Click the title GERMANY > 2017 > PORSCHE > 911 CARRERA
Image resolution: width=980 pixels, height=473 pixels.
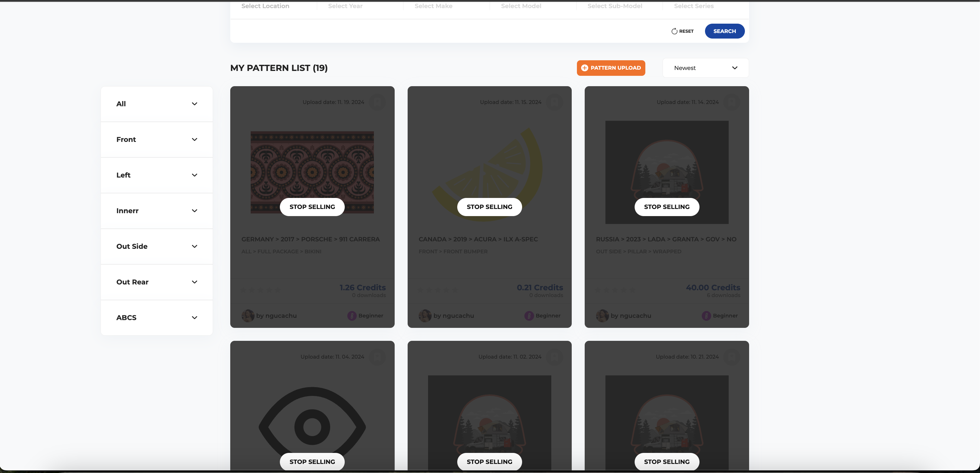tap(310, 239)
